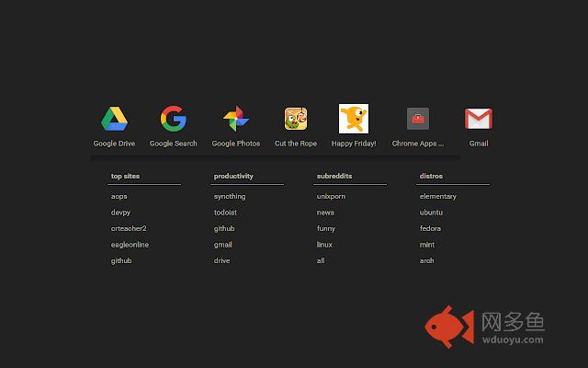This screenshot has width=588, height=368.
Task: Open the ubuntu distro link
Action: pos(431,213)
